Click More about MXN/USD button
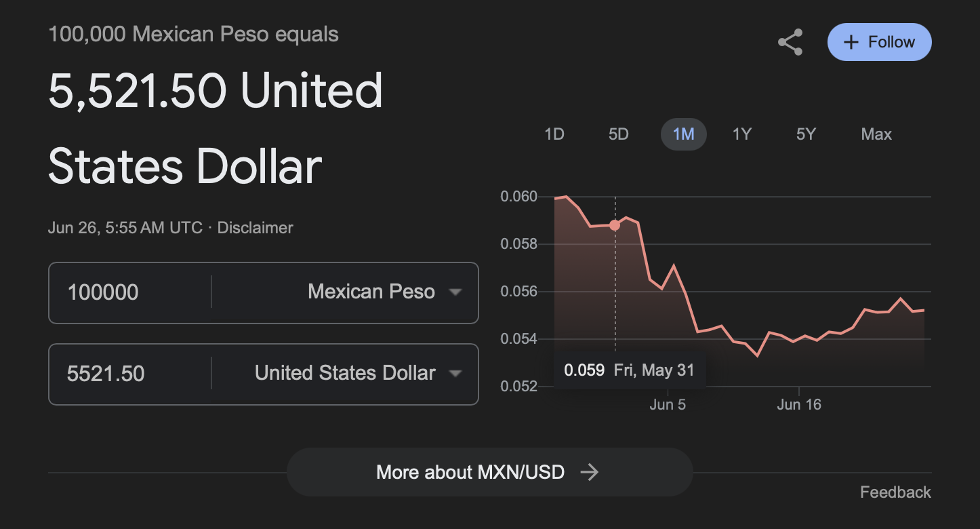980x529 pixels. point(489,472)
